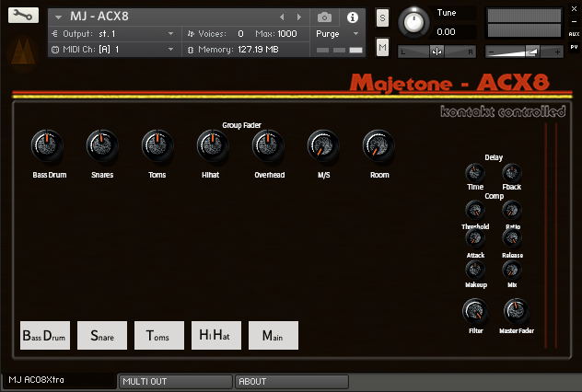Click the Comp Ratio knob
Image resolution: width=582 pixels, height=392 pixels.
(512, 210)
